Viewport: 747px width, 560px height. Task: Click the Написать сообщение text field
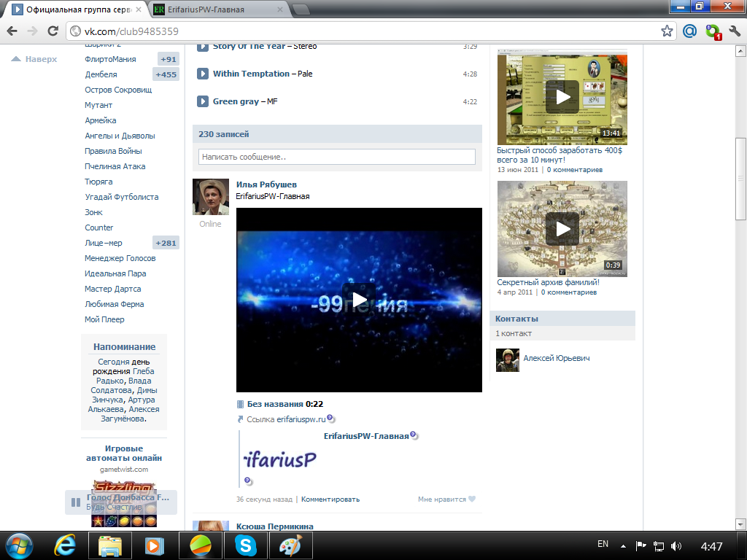(x=337, y=157)
